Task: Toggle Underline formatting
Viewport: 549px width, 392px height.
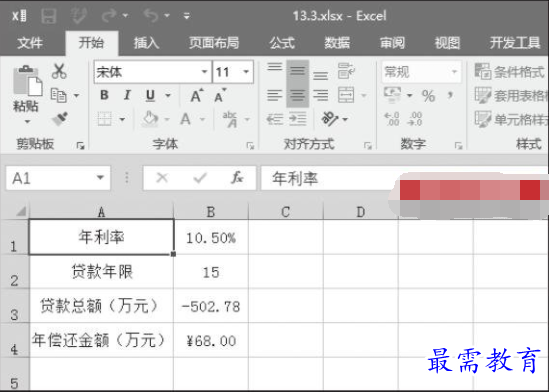Action: pos(150,95)
